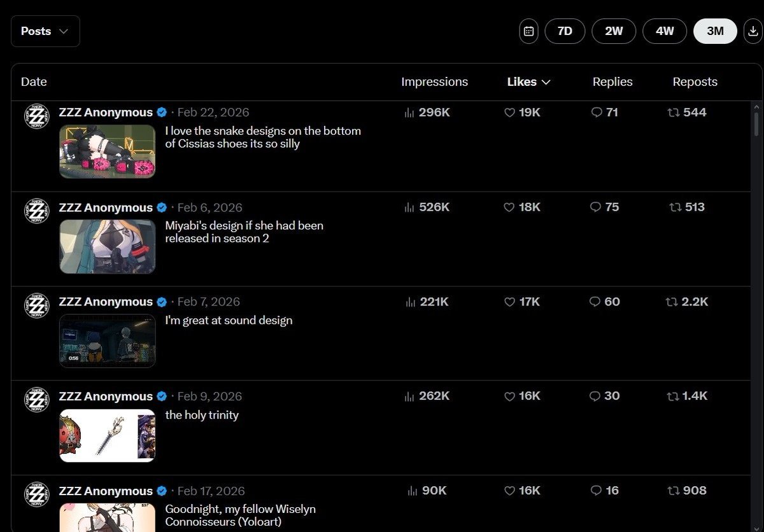The width and height of the screenshot is (764, 532).
Task: Click heart icon on the Feb 17 row
Action: coord(509,491)
